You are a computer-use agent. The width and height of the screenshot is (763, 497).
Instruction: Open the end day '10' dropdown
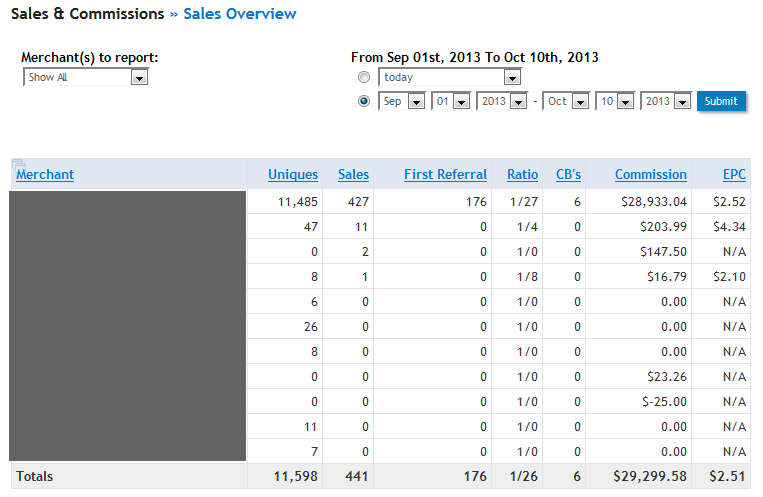click(x=625, y=101)
